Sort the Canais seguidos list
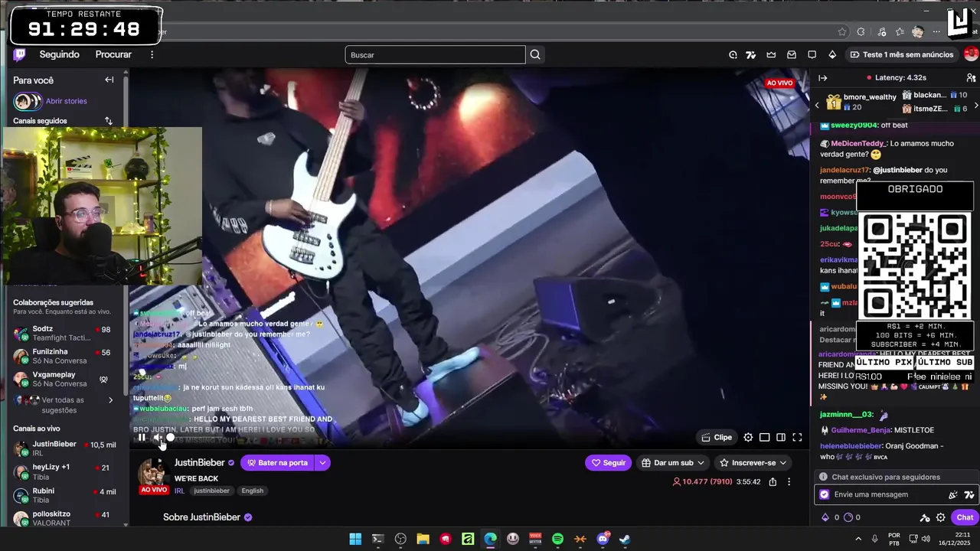This screenshot has height=551, width=980. [x=108, y=121]
